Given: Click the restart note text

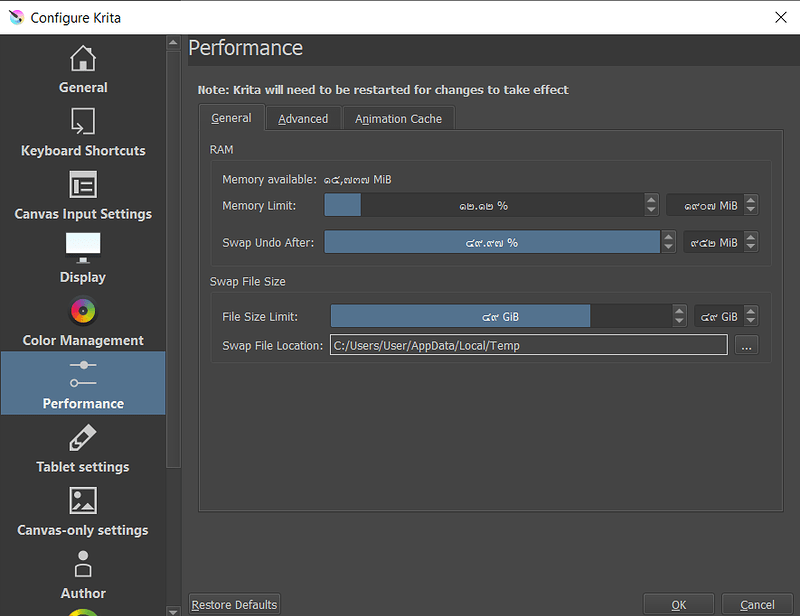Looking at the screenshot, I should pyautogui.click(x=383, y=90).
